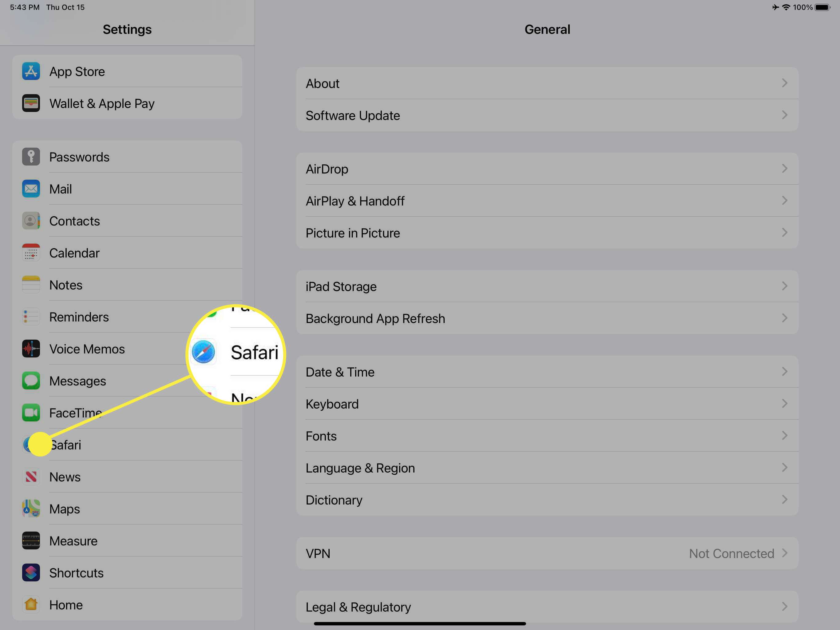
Task: Open Legal & Regulatory settings
Action: click(547, 606)
